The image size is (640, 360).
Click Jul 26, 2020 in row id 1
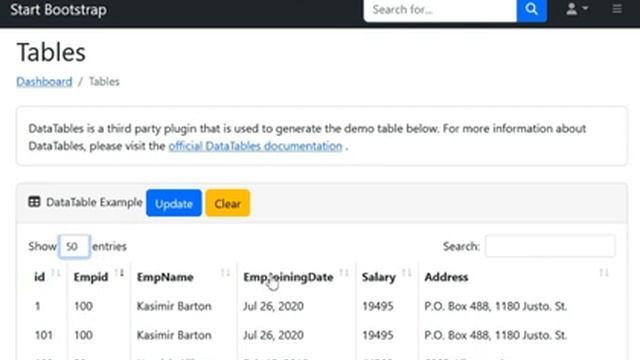(273, 306)
